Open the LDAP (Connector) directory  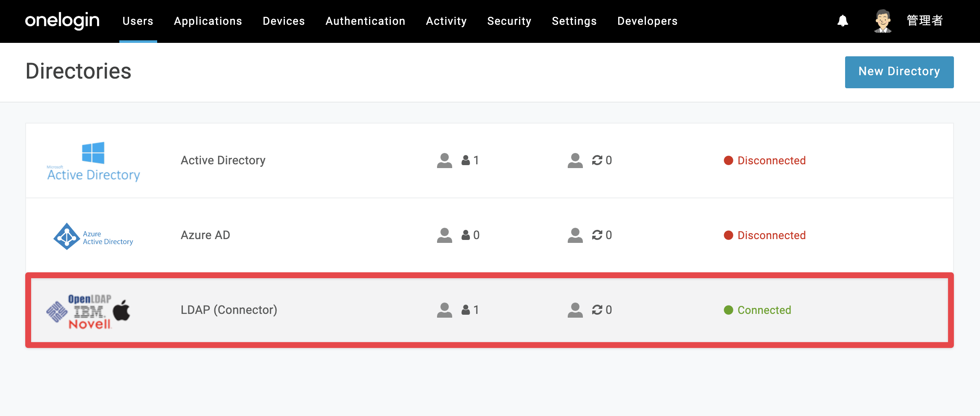(490, 310)
